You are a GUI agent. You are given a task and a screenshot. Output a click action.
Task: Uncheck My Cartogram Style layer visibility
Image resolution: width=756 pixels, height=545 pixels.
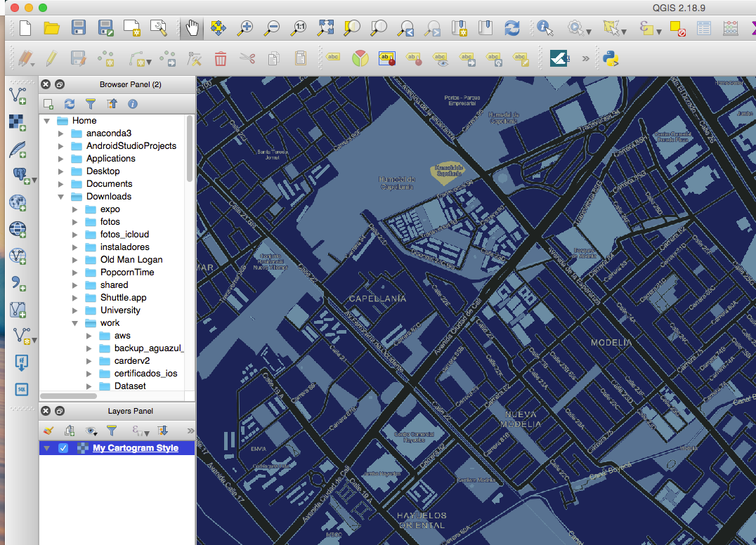pyautogui.click(x=63, y=448)
